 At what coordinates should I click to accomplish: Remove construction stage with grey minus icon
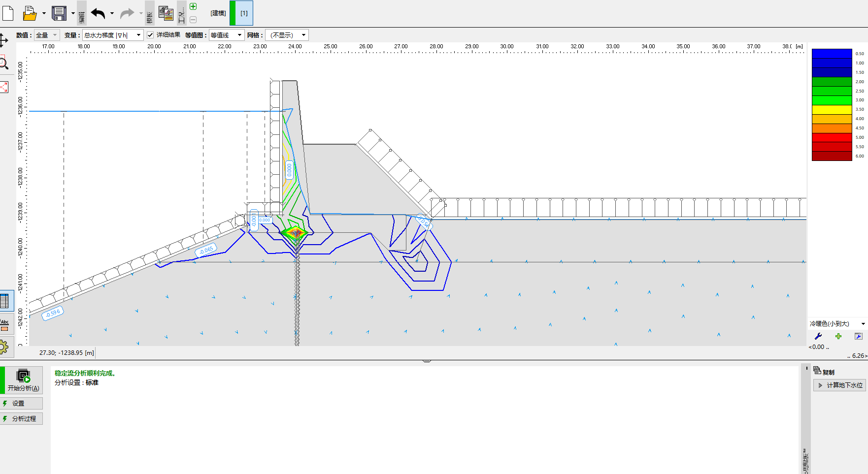click(193, 20)
